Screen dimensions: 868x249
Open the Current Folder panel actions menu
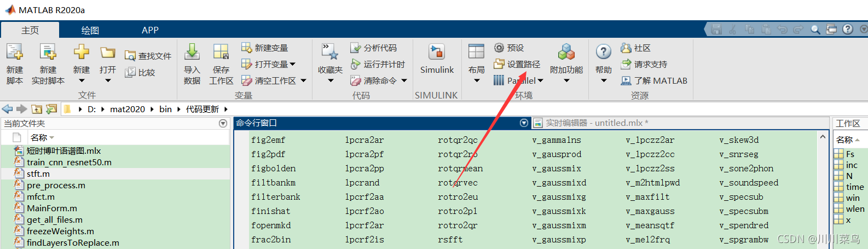point(223,123)
